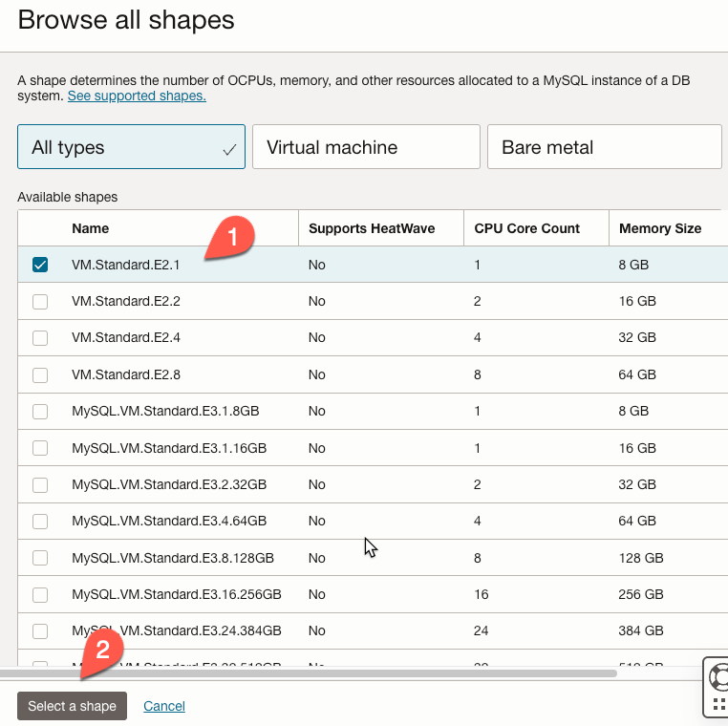Screen dimensions: 728x726
Task: Tick the VM.Standard.E2.4 row checkbox
Action: click(x=40, y=337)
